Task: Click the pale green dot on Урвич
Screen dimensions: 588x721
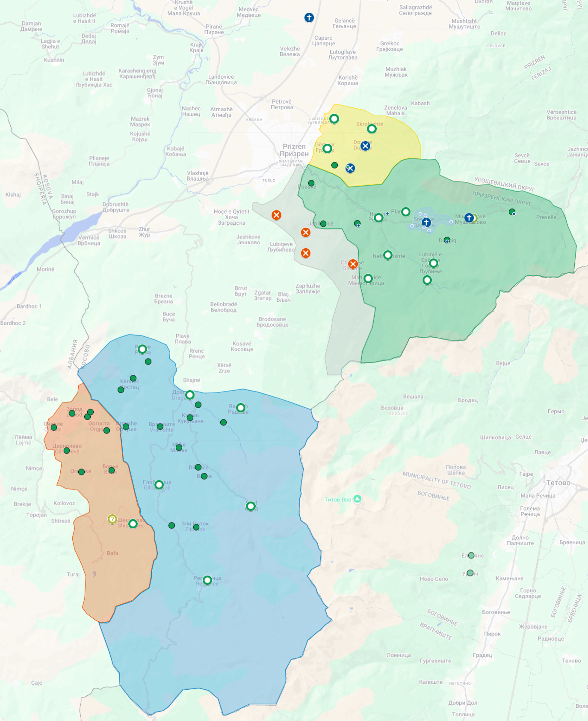Action: click(x=470, y=573)
